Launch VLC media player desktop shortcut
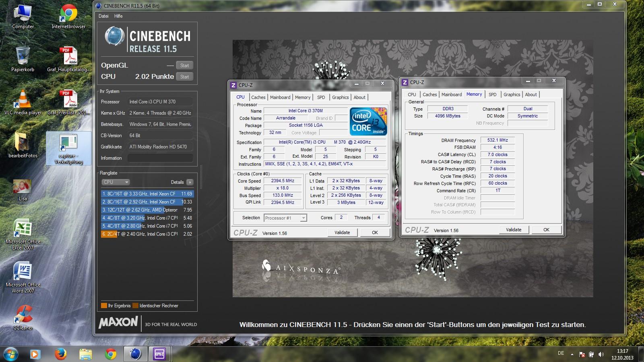Viewport: 644px width, 362px height. (23, 102)
